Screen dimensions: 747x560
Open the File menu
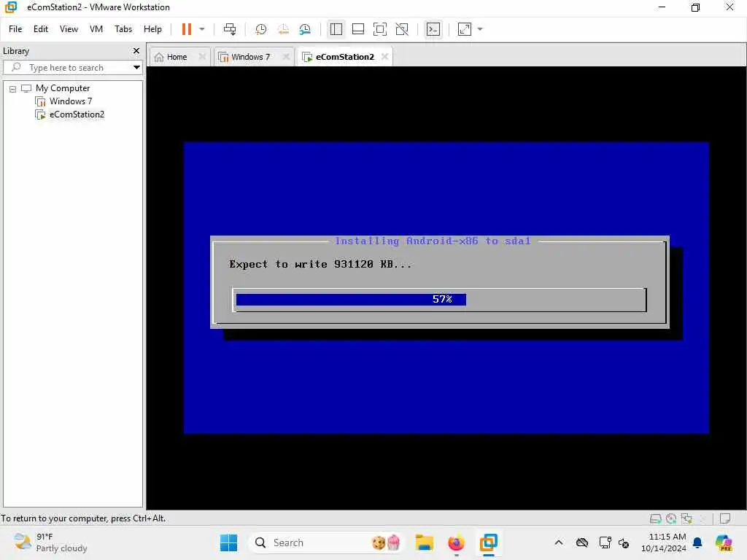click(x=15, y=29)
